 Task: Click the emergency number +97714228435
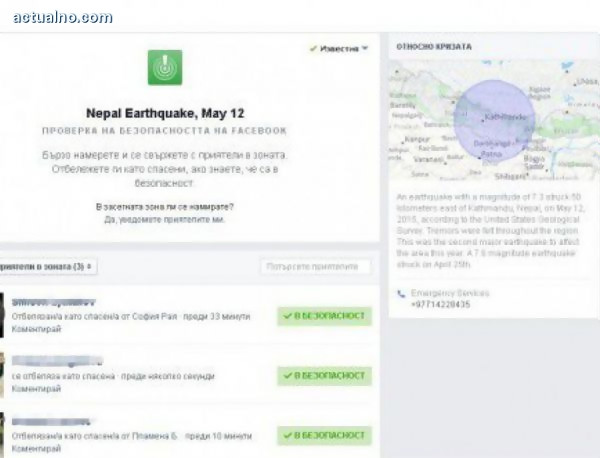point(440,305)
